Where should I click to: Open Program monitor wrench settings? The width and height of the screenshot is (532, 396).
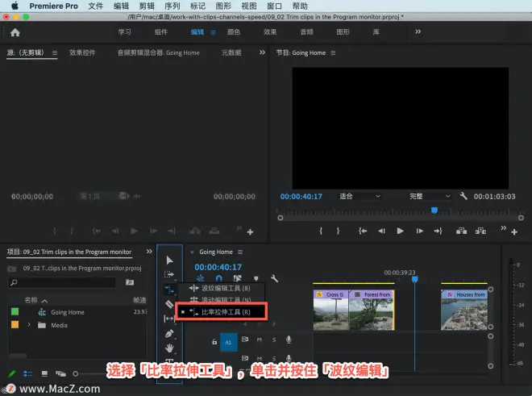coord(463,196)
